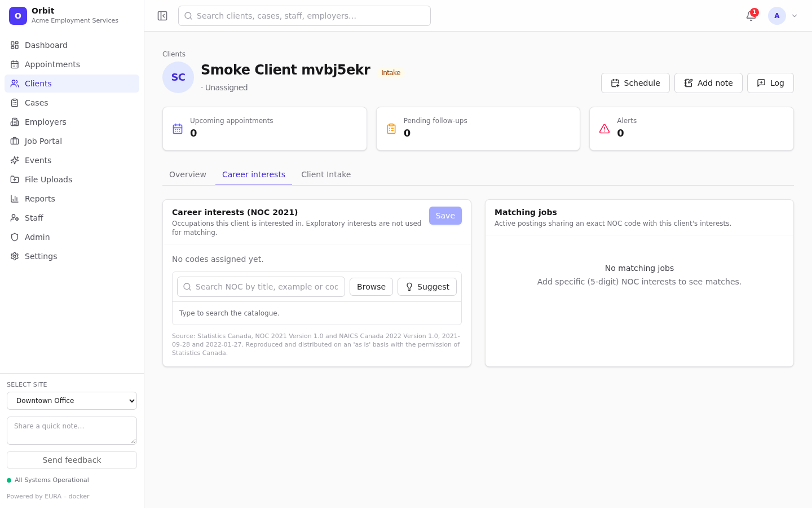This screenshot has height=508, width=812.
Task: Click the Cases clipboard icon
Action: (x=15, y=103)
